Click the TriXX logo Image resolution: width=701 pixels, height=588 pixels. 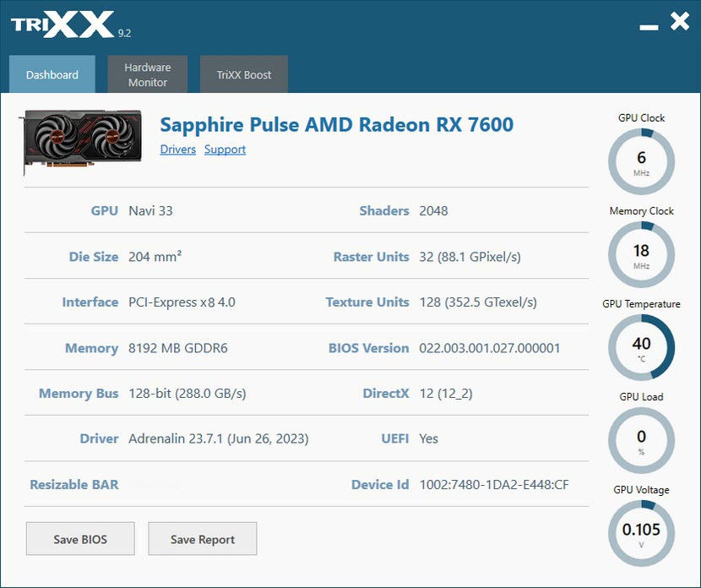click(62, 24)
